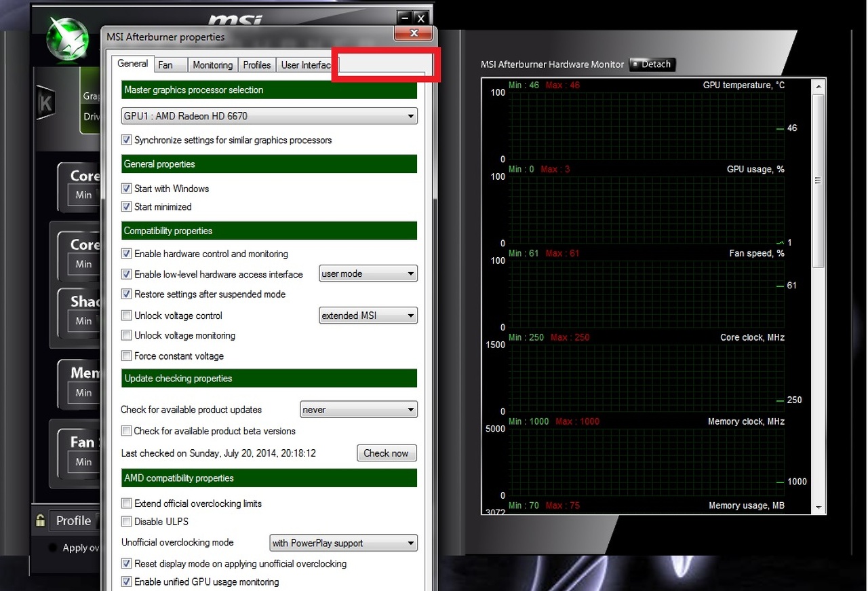Click the Hardware Monitor scrollbar up arrow
The image size is (868, 591).
tap(818, 85)
